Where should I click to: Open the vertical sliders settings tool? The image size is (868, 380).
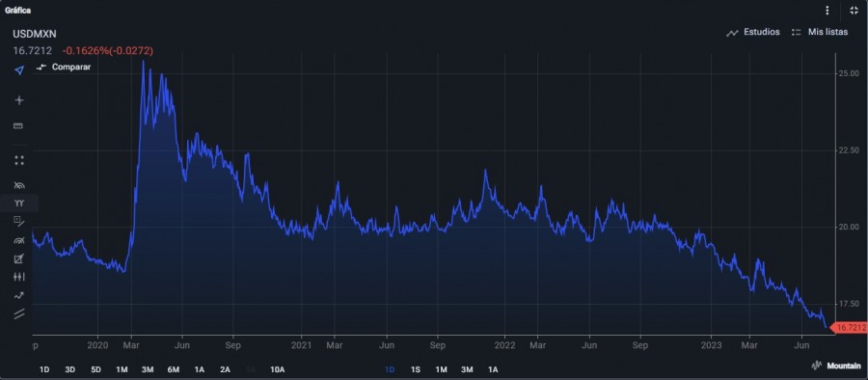[x=19, y=277]
